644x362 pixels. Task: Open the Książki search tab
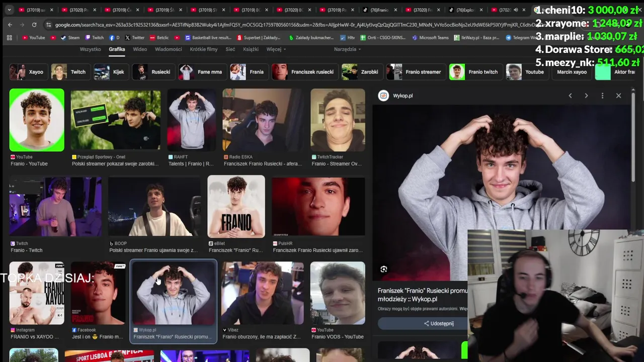pos(251,49)
